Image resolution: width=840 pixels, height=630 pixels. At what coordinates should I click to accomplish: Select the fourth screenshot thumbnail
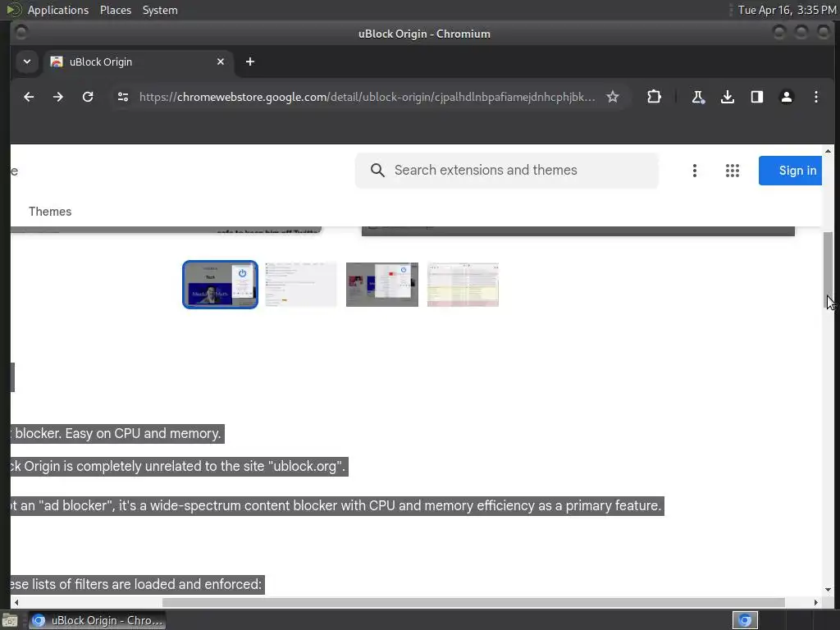point(463,285)
